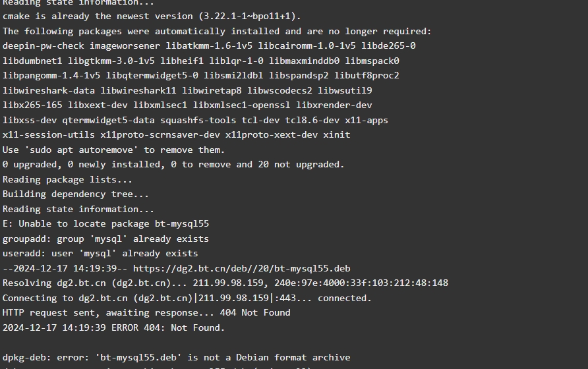Click the package name libqtermwidget5-0

click(x=152, y=76)
